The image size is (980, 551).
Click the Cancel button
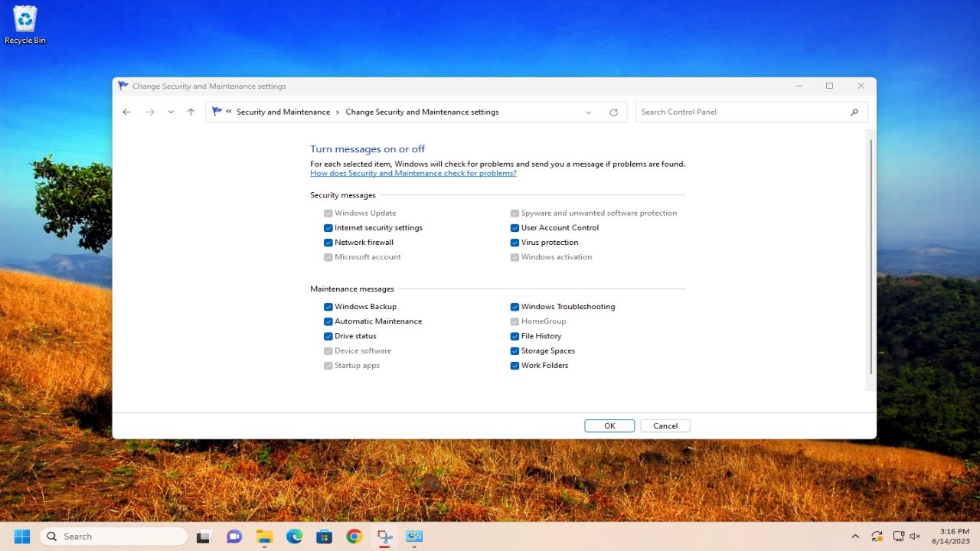[665, 426]
